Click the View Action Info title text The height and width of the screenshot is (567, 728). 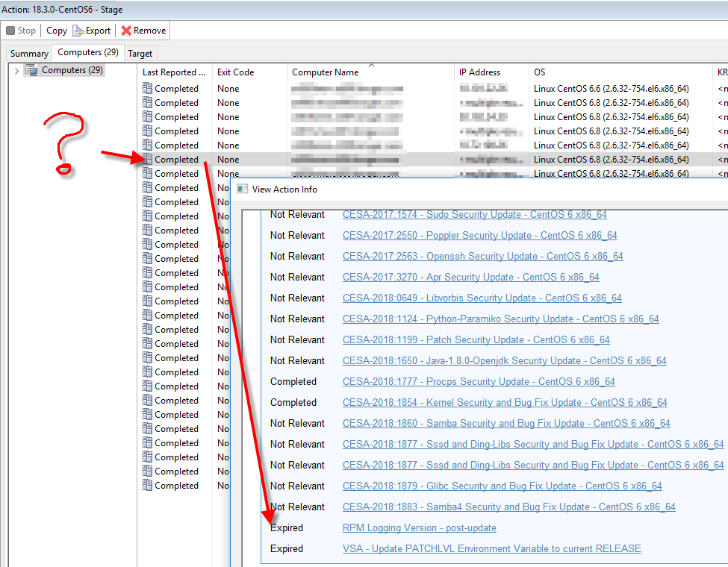[x=284, y=189]
